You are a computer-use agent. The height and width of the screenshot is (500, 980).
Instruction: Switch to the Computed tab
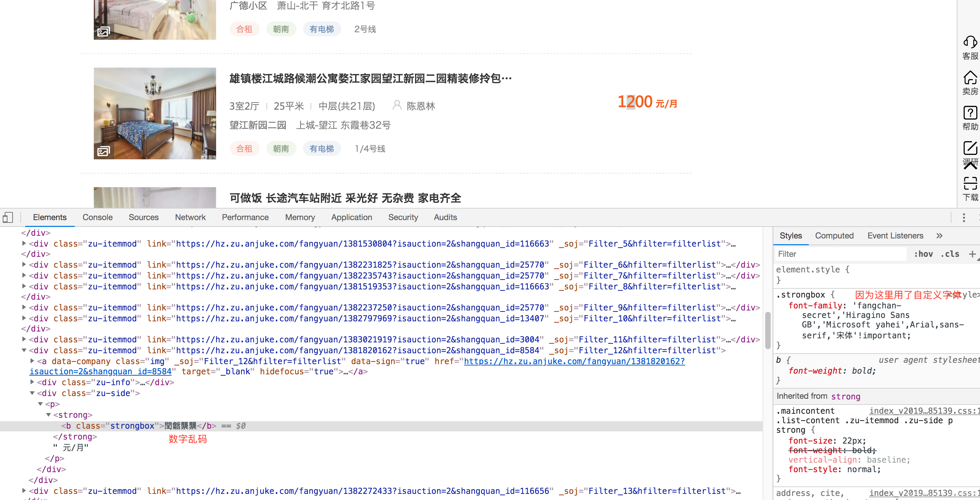(834, 236)
